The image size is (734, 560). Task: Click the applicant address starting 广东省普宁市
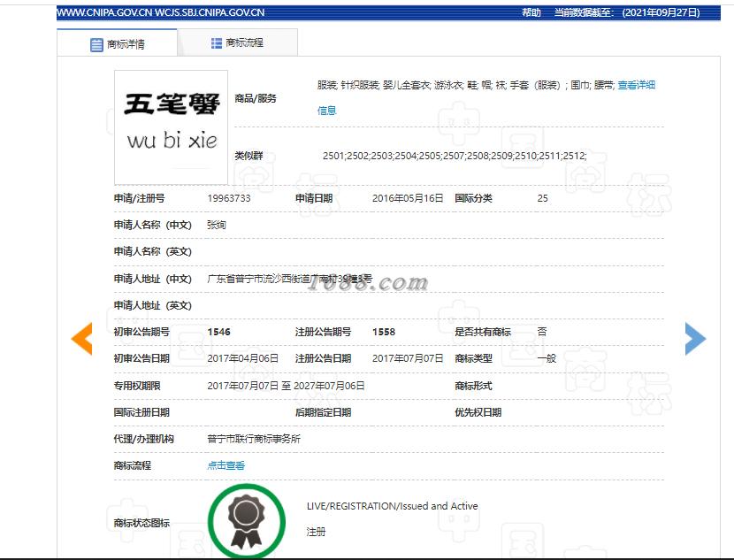290,279
